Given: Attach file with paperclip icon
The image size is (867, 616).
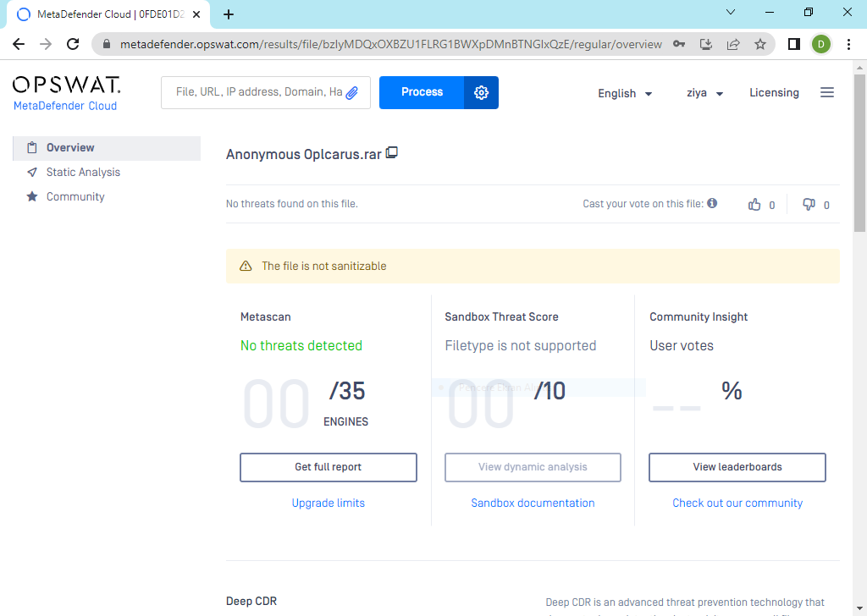Looking at the screenshot, I should tap(351, 93).
